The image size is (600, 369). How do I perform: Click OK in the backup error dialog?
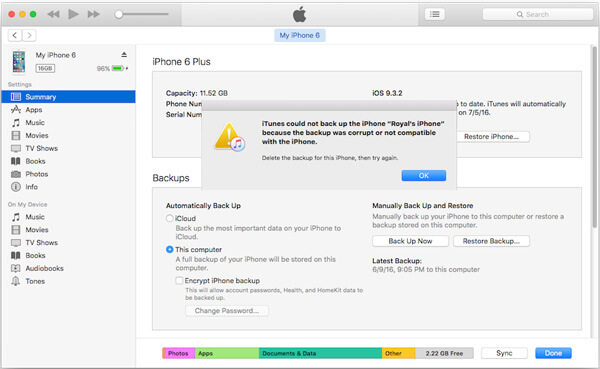click(x=424, y=175)
